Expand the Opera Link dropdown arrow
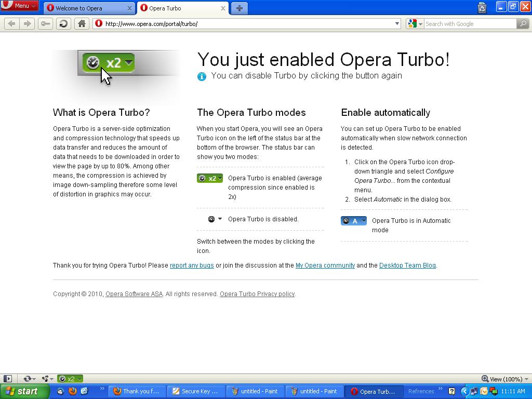This screenshot has height=399, width=532. click(34, 379)
